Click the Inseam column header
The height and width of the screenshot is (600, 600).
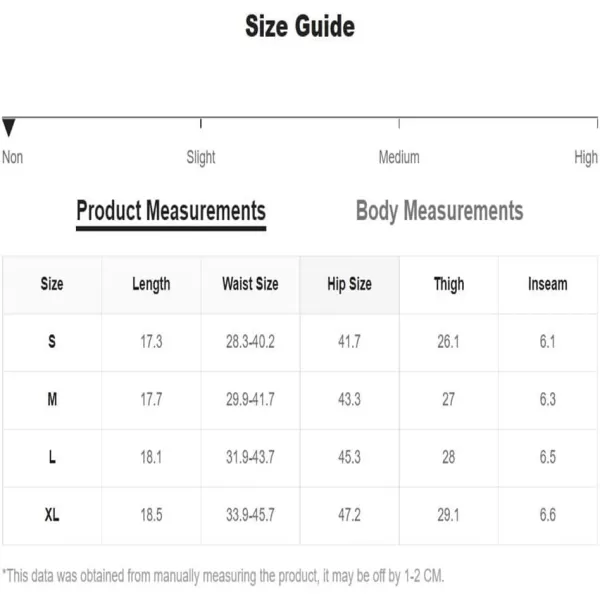[548, 285]
